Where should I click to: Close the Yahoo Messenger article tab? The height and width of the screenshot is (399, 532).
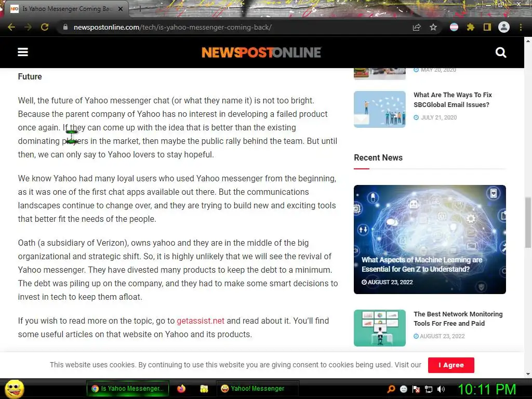click(121, 9)
